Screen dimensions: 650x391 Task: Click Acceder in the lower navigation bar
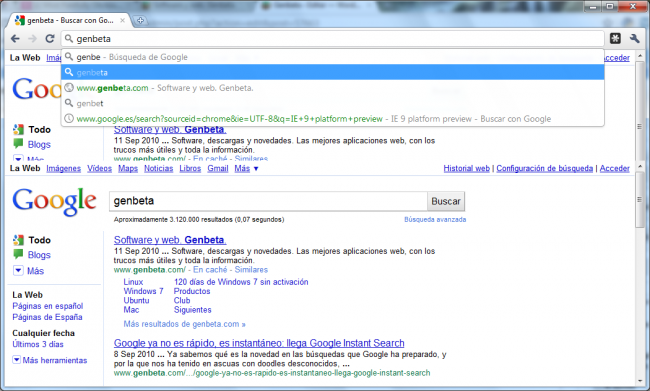pyautogui.click(x=614, y=168)
